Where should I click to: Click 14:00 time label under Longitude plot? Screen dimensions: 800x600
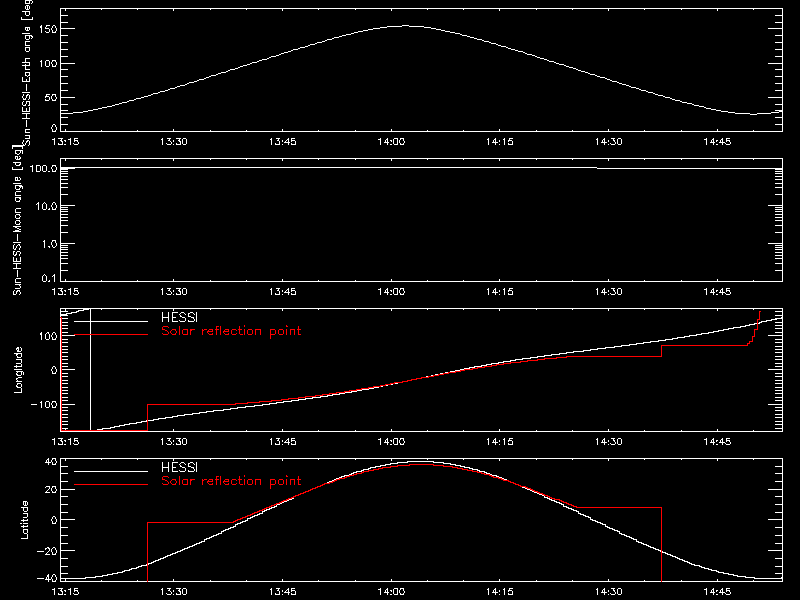click(391, 442)
